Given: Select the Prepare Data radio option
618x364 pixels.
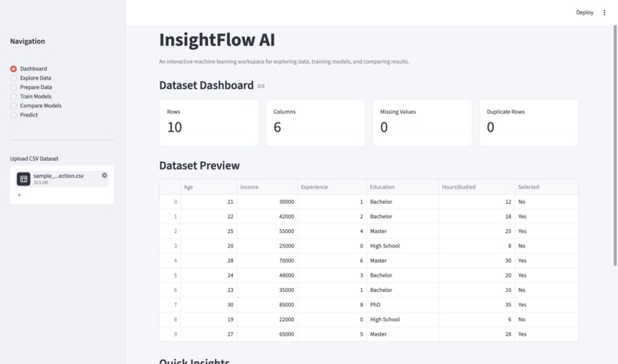Looking at the screenshot, I should pyautogui.click(x=31, y=87).
